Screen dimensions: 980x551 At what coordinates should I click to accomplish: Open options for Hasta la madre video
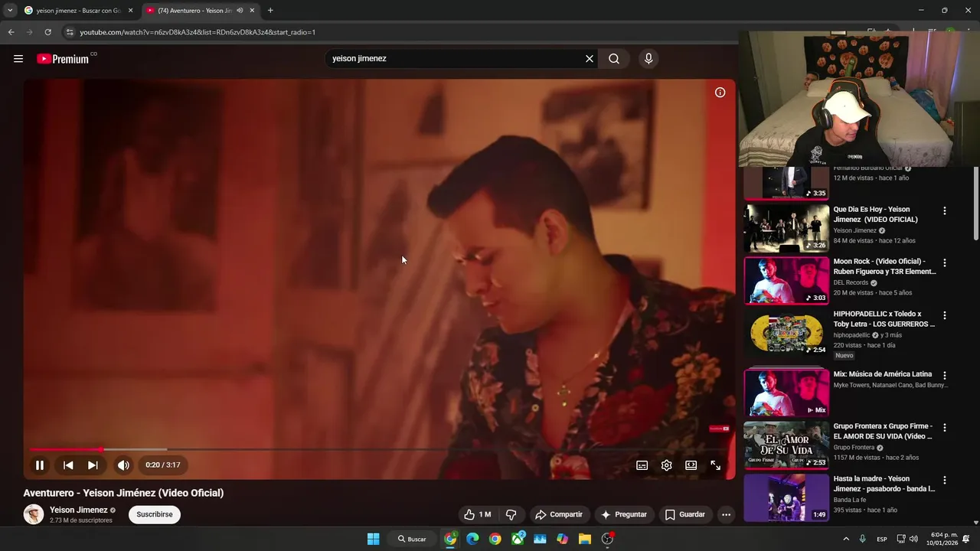[x=944, y=481]
